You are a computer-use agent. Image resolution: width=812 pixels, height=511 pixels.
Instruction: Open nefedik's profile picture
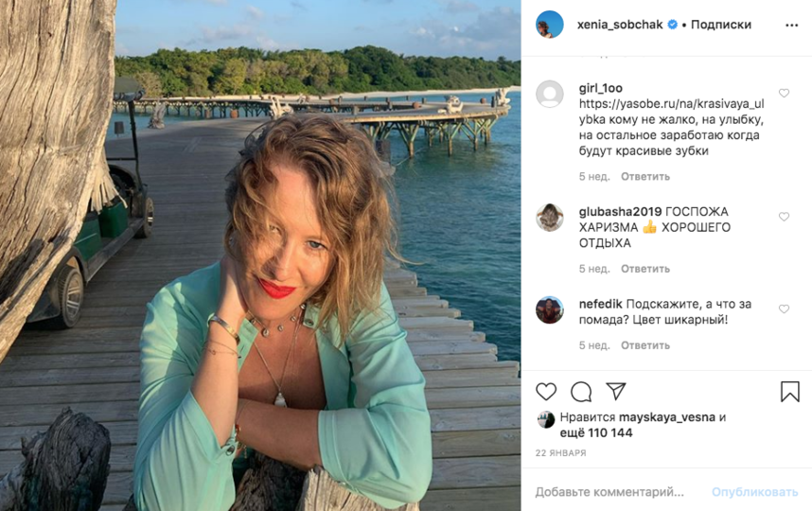pyautogui.click(x=550, y=309)
